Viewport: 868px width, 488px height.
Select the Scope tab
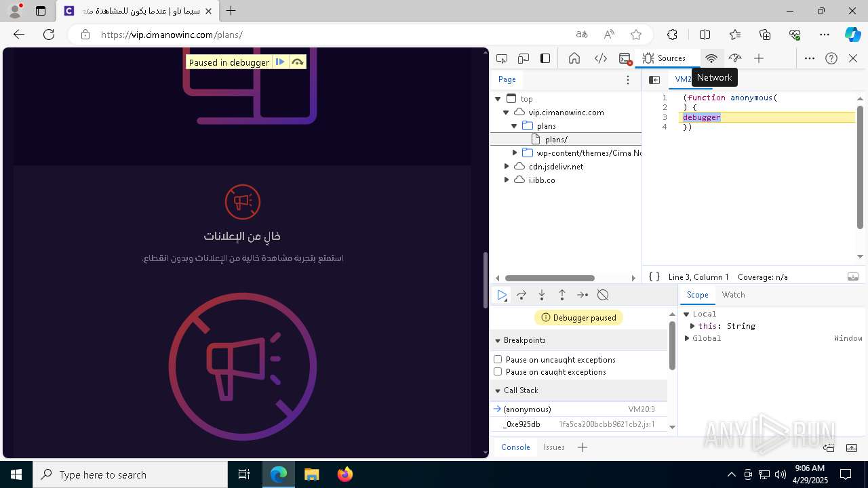coord(697,295)
